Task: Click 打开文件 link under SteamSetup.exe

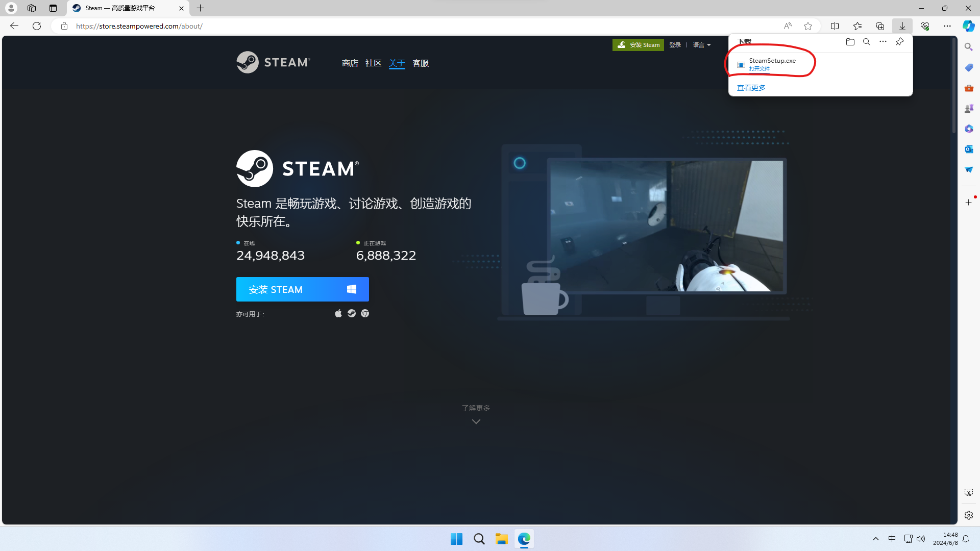Action: pyautogui.click(x=759, y=69)
